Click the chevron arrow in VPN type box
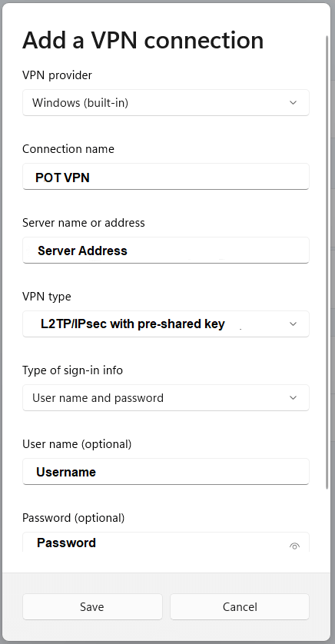The width and height of the screenshot is (335, 644). pos(294,324)
